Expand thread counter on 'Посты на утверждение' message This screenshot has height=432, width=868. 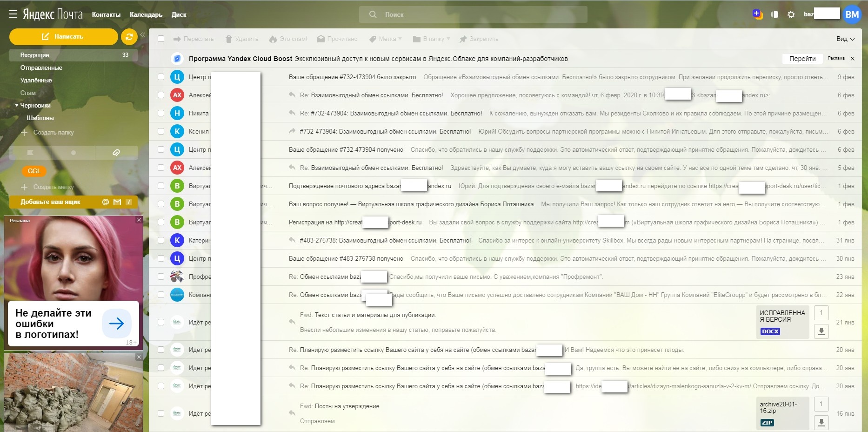pos(821,404)
